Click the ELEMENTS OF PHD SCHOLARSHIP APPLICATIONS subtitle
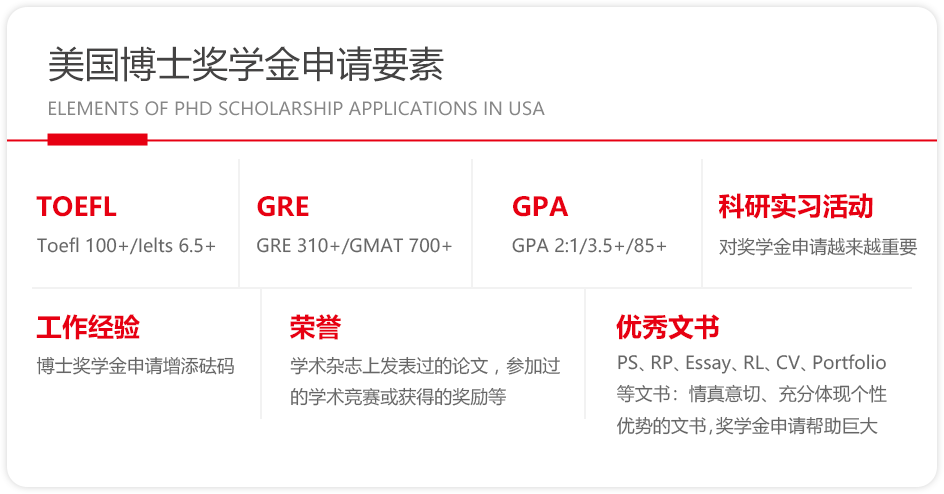The image size is (944, 494). (x=296, y=109)
